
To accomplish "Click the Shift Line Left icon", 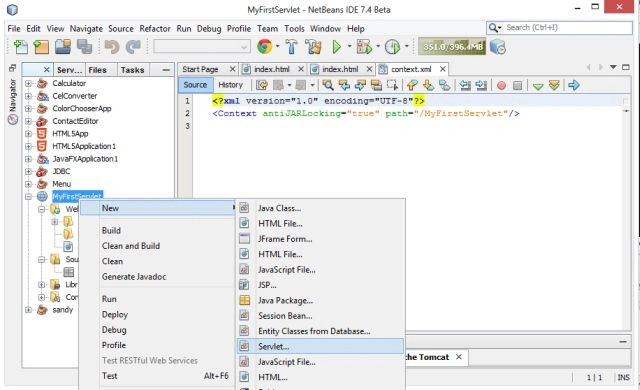I will [x=465, y=85].
